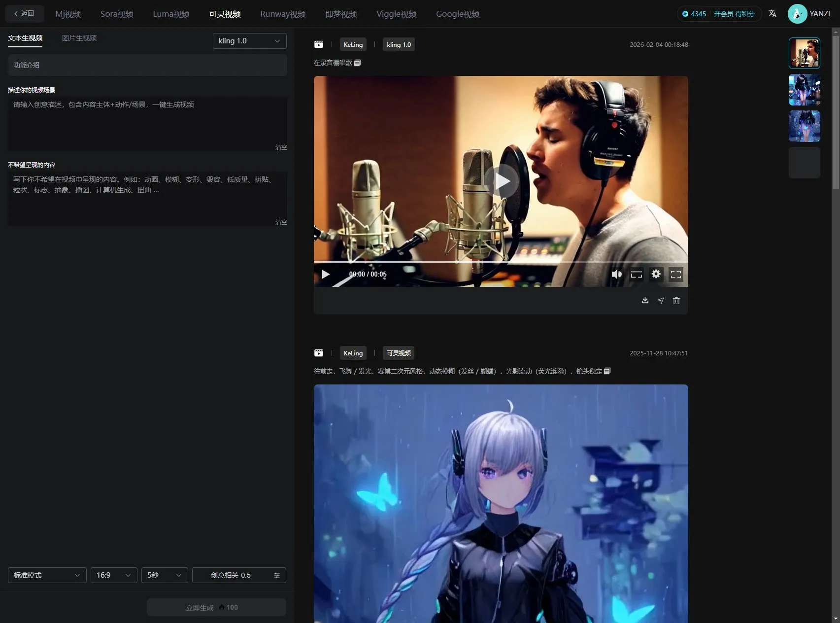Open the 16:9 aspect ratio dropdown
Screen dimensions: 840x623
(114, 575)
